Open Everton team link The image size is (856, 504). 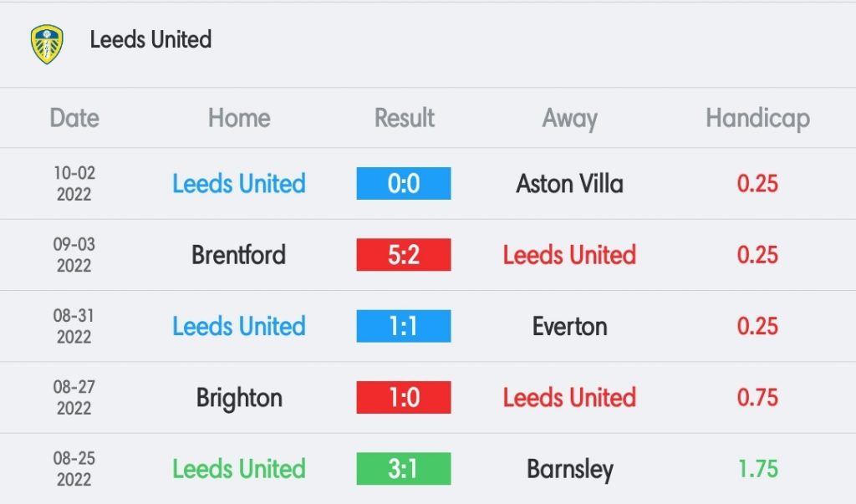pyautogui.click(x=569, y=327)
